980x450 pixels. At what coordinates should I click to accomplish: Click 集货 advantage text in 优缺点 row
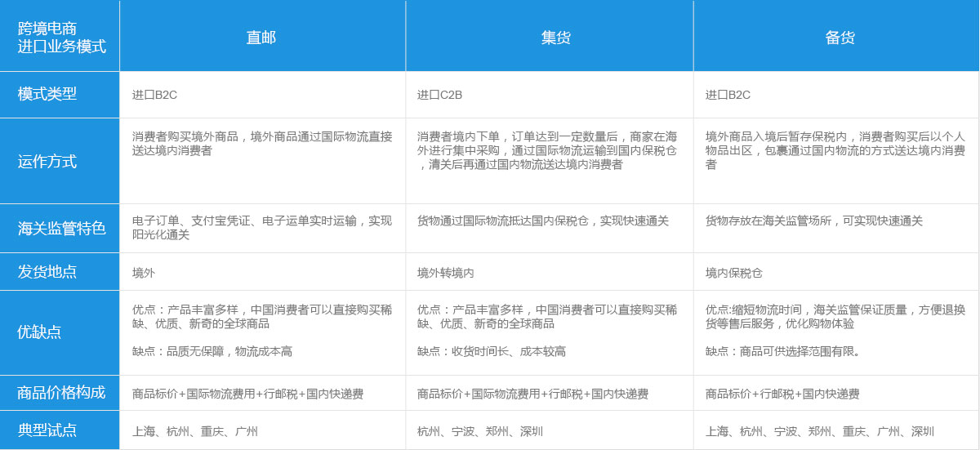click(x=547, y=317)
